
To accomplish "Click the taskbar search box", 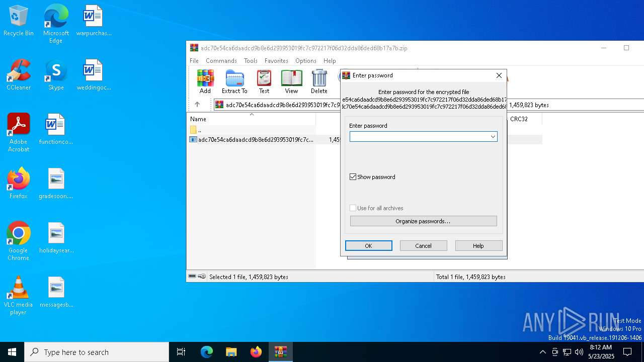I will click(97, 352).
